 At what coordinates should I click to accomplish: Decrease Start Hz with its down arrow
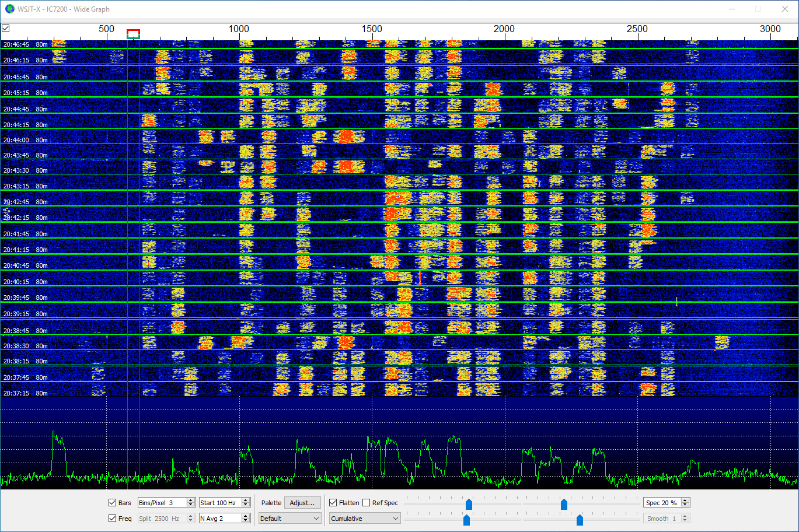(x=246, y=505)
